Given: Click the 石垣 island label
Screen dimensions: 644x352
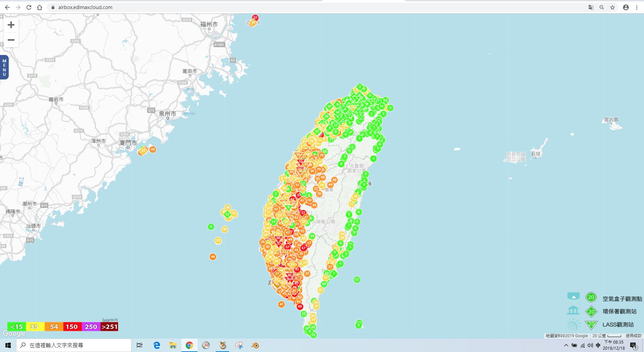Looking at the screenshot, I should coord(536,154).
